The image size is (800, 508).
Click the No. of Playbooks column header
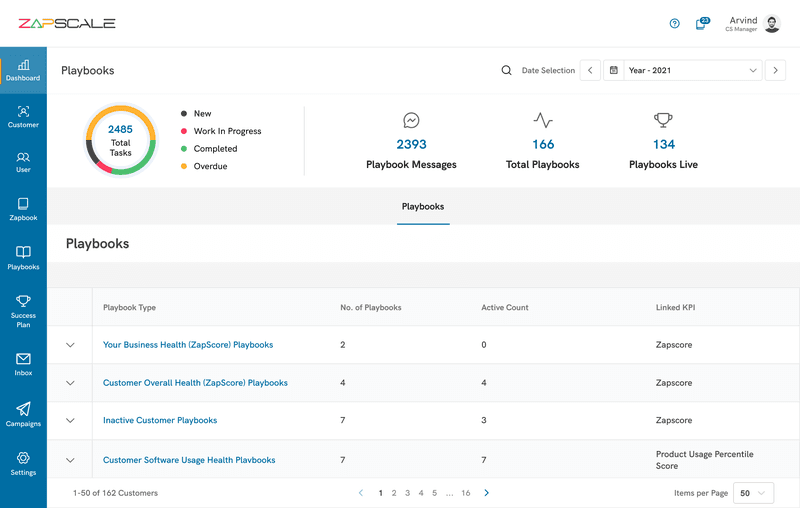(x=371, y=308)
